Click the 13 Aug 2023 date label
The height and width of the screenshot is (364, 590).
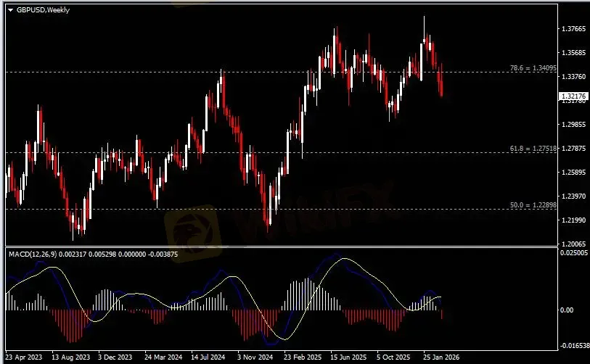pos(70,357)
